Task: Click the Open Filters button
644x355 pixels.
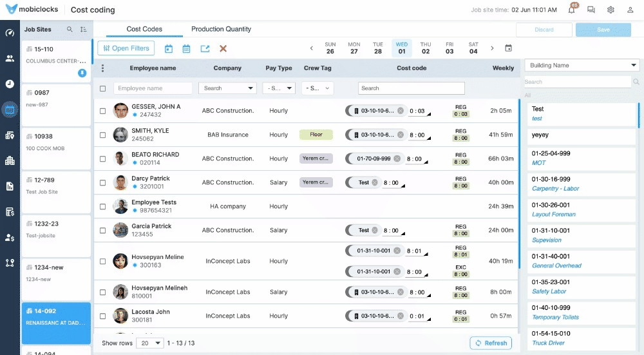Action: point(126,48)
